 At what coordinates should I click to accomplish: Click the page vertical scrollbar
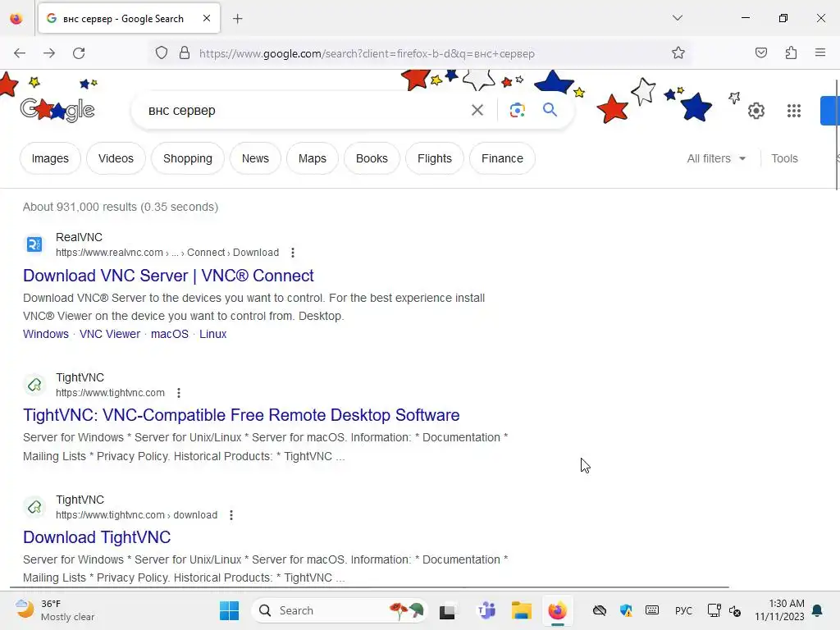point(837,135)
